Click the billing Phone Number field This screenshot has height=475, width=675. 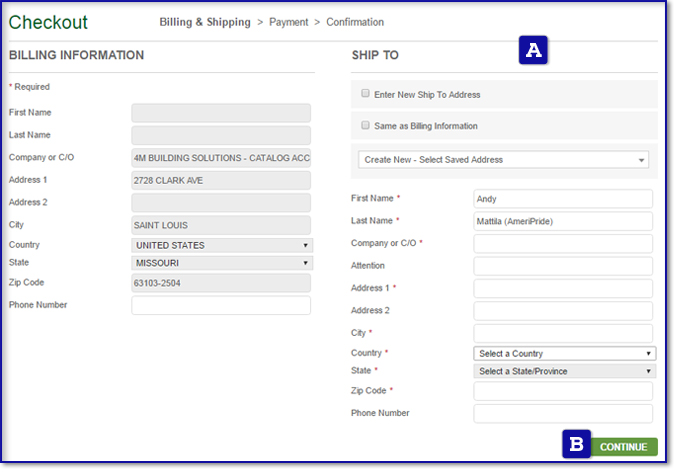221,305
